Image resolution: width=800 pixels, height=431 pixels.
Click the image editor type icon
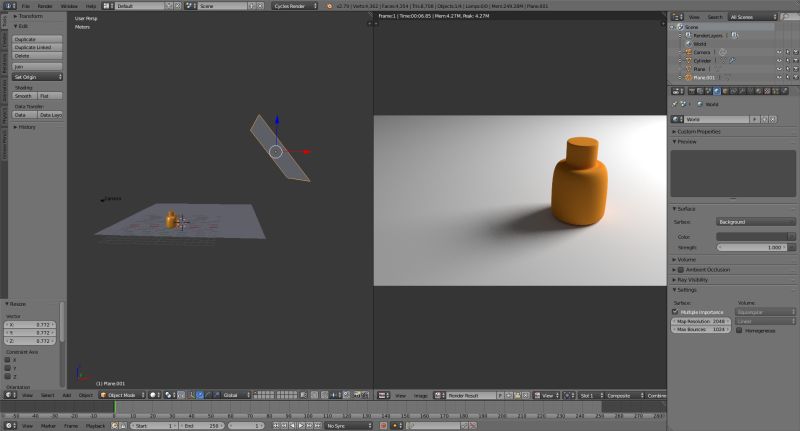click(x=383, y=395)
